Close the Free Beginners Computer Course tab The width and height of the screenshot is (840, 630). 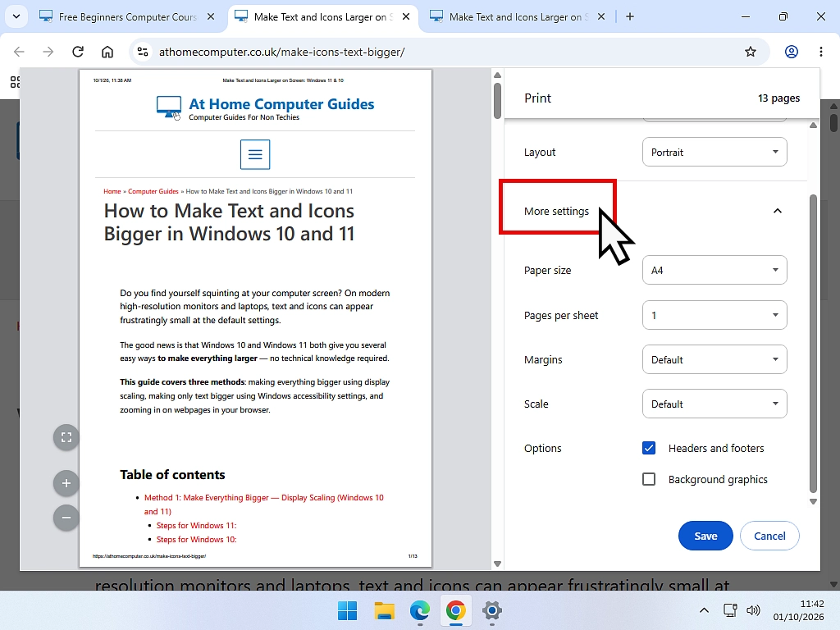[211, 16]
